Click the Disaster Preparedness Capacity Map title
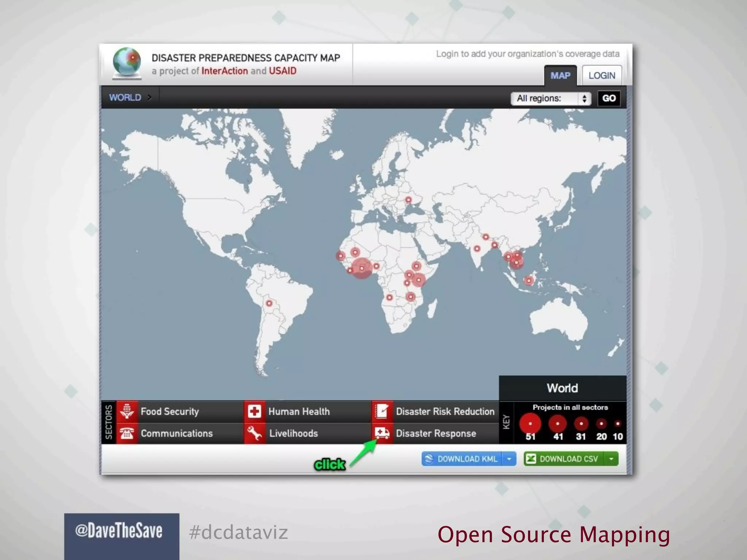 [x=246, y=58]
